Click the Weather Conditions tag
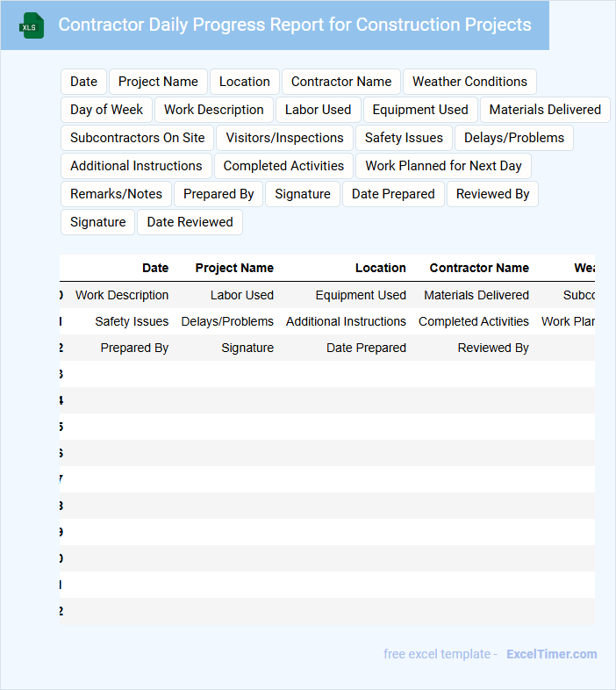Image resolution: width=616 pixels, height=690 pixels. pyautogui.click(x=469, y=82)
